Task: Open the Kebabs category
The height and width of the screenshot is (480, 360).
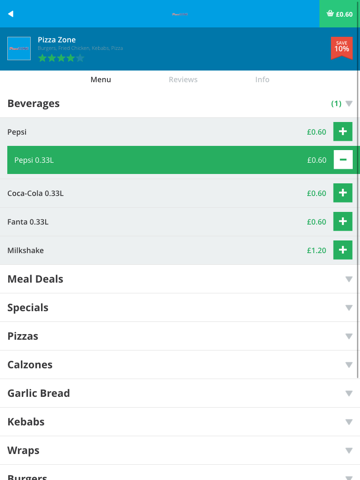Action: [x=180, y=422]
